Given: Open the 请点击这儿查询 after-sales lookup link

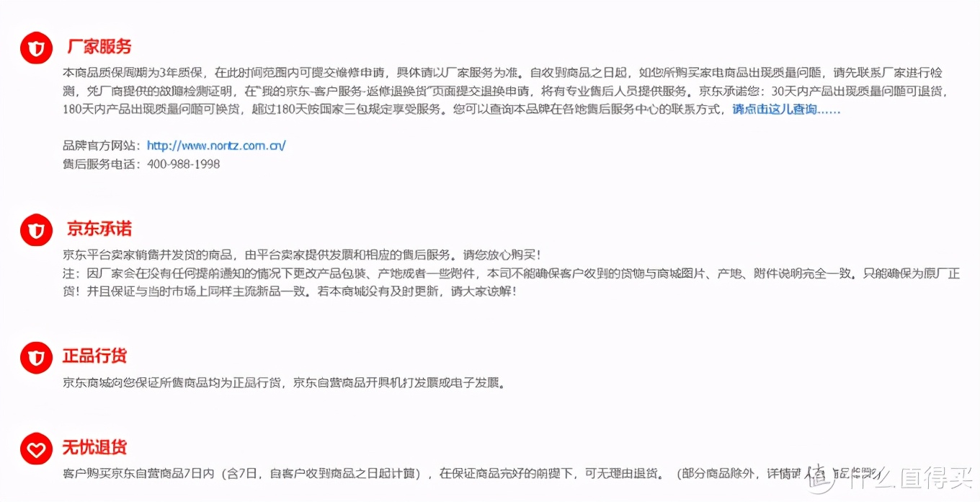Looking at the screenshot, I should (786, 110).
